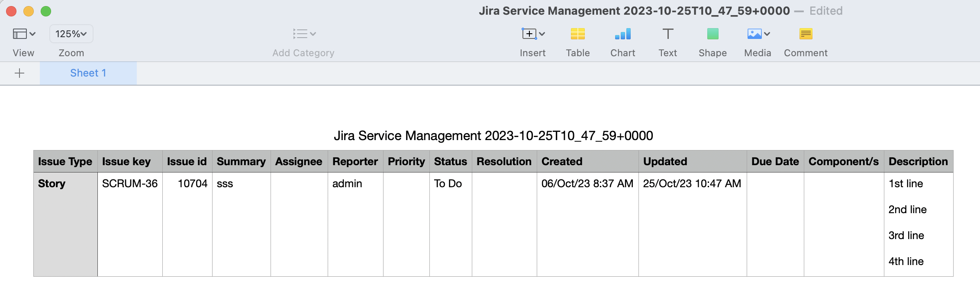980x294 pixels.
Task: Open the 125% Zoom dropdown
Action: (71, 34)
